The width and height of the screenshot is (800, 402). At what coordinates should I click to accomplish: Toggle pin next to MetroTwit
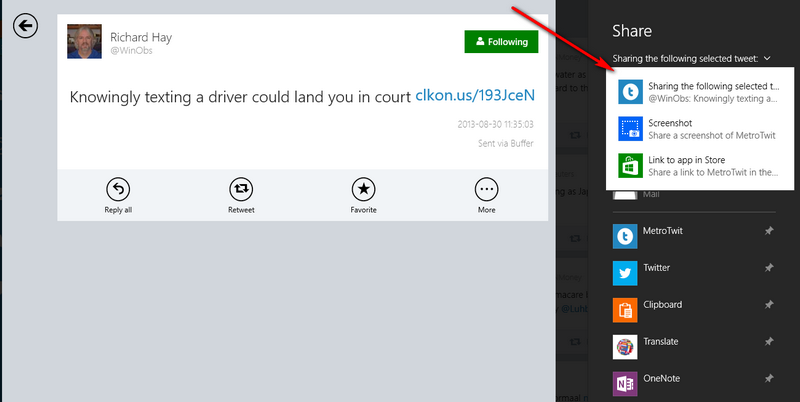tap(768, 231)
